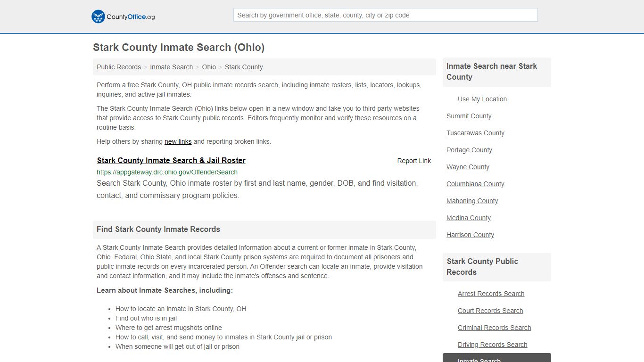Click 'Stark County Public Records' sidebar heading

[482, 267]
